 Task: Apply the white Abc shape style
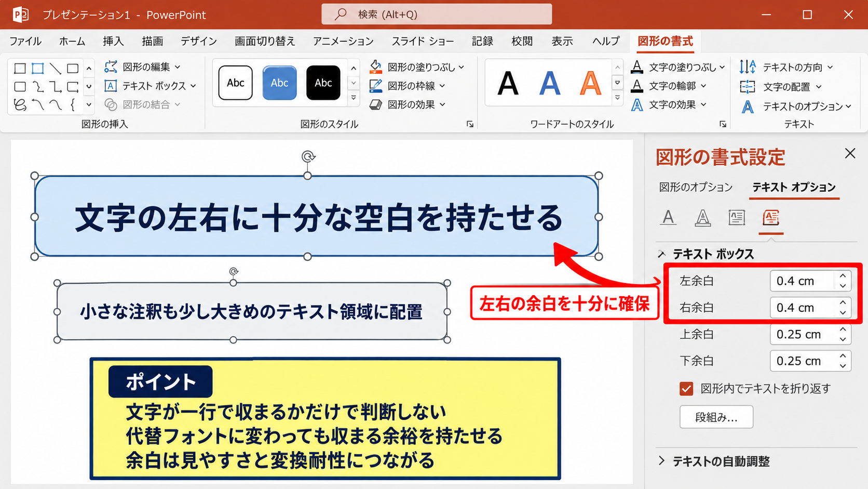(236, 83)
